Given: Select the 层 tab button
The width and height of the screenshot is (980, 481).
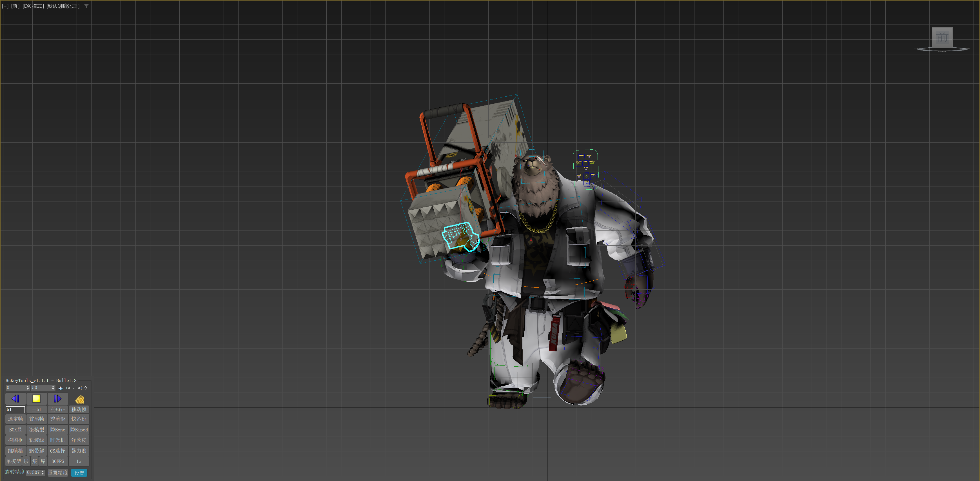Looking at the screenshot, I should tap(26, 461).
